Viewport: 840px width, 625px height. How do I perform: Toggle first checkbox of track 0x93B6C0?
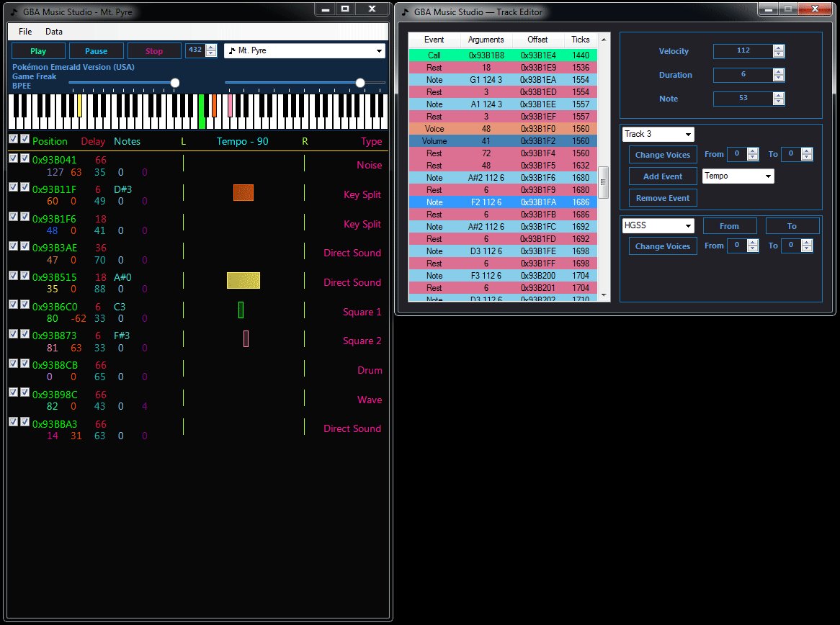pos(14,304)
